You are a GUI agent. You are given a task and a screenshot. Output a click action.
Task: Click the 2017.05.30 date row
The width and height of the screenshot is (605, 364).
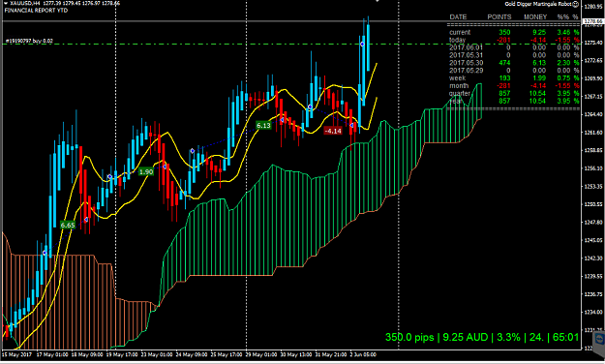[467, 63]
